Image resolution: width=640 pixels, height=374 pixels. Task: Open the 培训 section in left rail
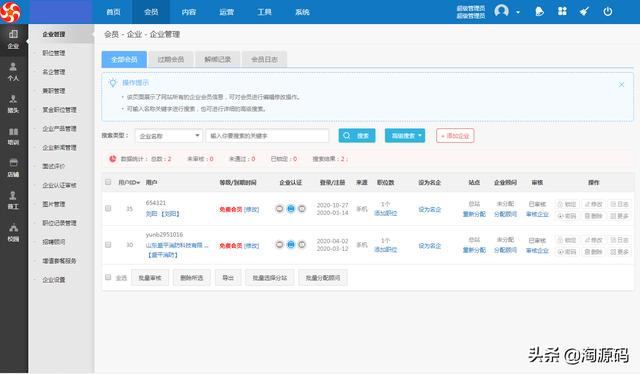coord(13,136)
